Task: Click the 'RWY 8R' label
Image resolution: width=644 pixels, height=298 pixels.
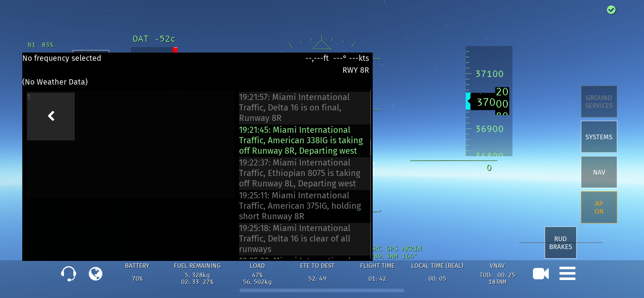Action: tap(356, 70)
